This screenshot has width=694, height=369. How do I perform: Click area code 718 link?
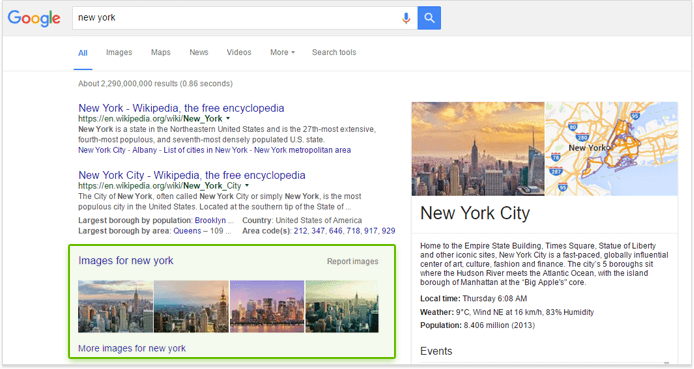353,231
